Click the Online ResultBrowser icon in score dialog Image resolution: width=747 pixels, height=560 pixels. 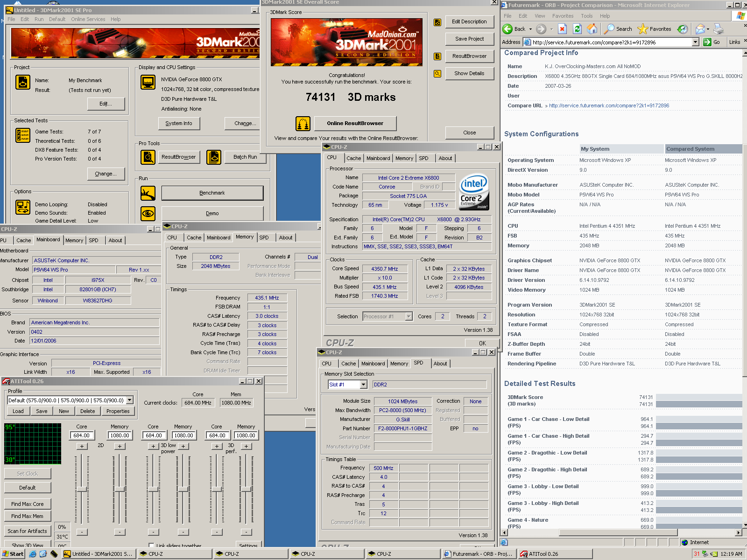(303, 124)
